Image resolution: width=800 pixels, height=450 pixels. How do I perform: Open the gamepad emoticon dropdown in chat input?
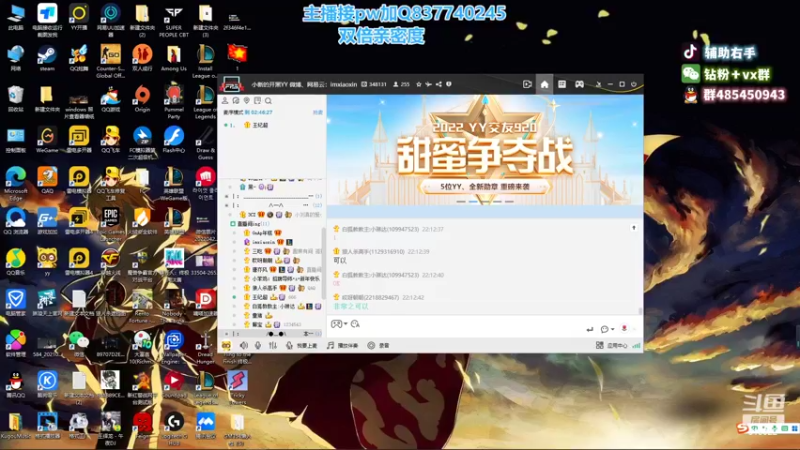point(339,324)
